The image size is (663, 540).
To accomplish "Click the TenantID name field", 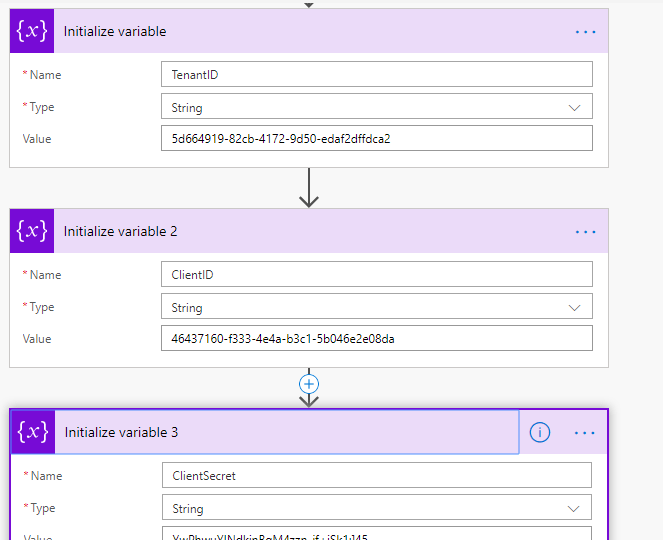I will [377, 74].
